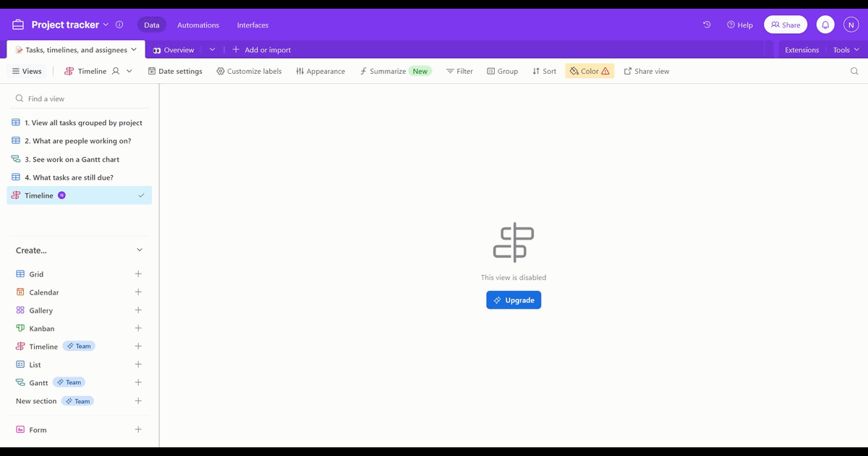Add a new Form view
Screen dimensions: 868x456
coord(138,429)
